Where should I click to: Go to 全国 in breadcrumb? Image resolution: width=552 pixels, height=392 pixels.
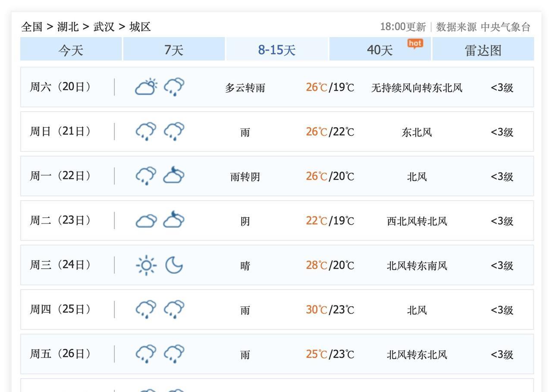tap(32, 27)
